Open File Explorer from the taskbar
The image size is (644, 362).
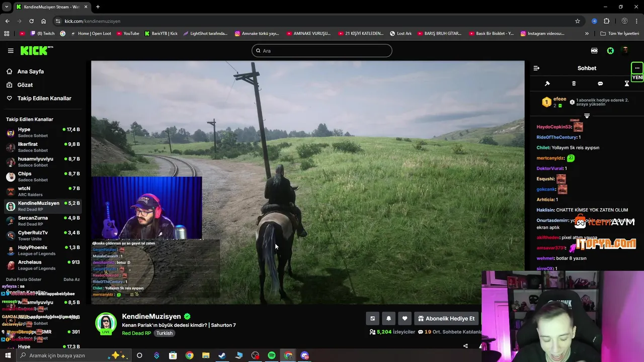206,355
